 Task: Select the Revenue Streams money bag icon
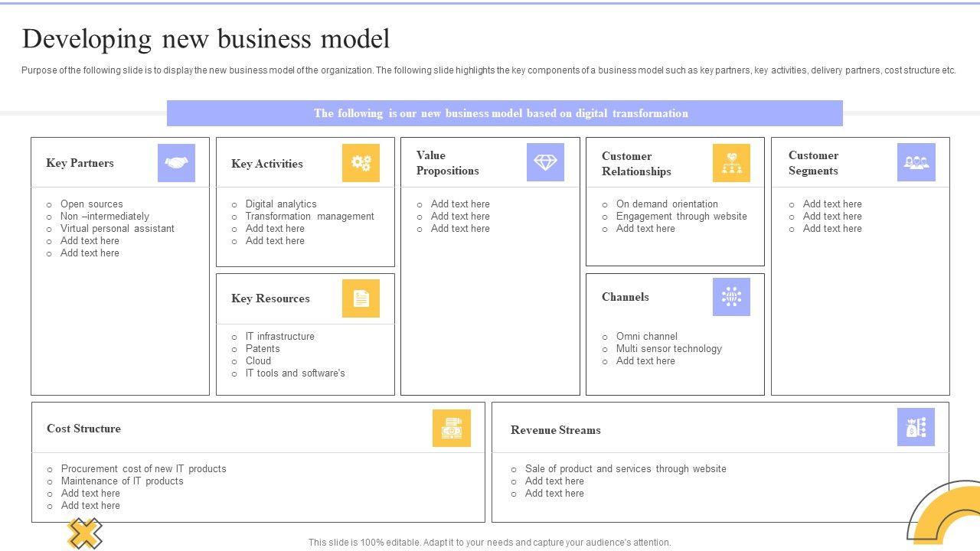pyautogui.click(x=916, y=427)
